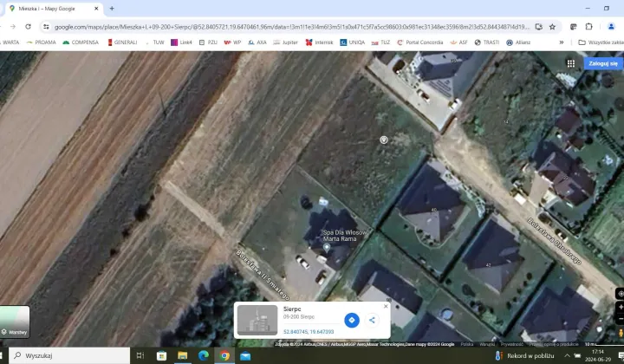
Task: Open File Explorer from taskbar
Action: tap(183, 355)
